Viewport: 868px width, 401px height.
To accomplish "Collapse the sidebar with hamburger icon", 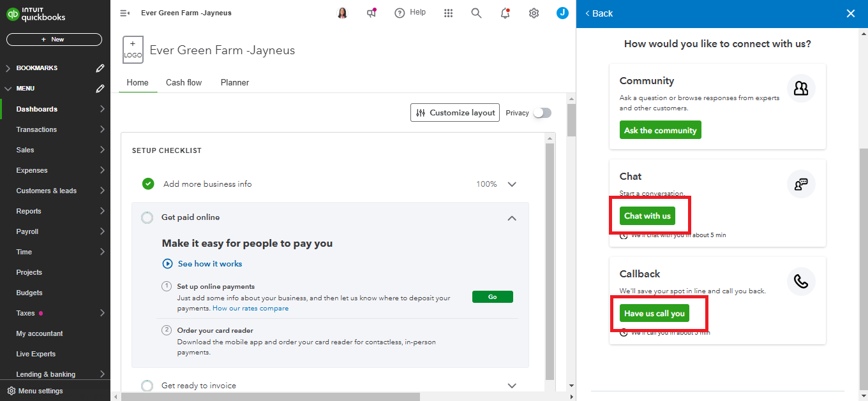I will click(x=125, y=13).
